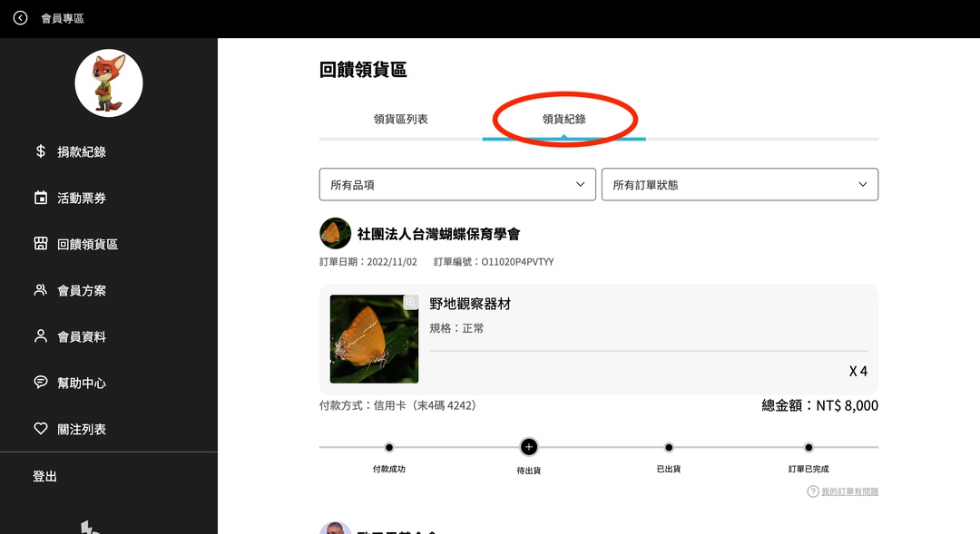Open the 所有訂單狀態 dropdown

point(739,184)
